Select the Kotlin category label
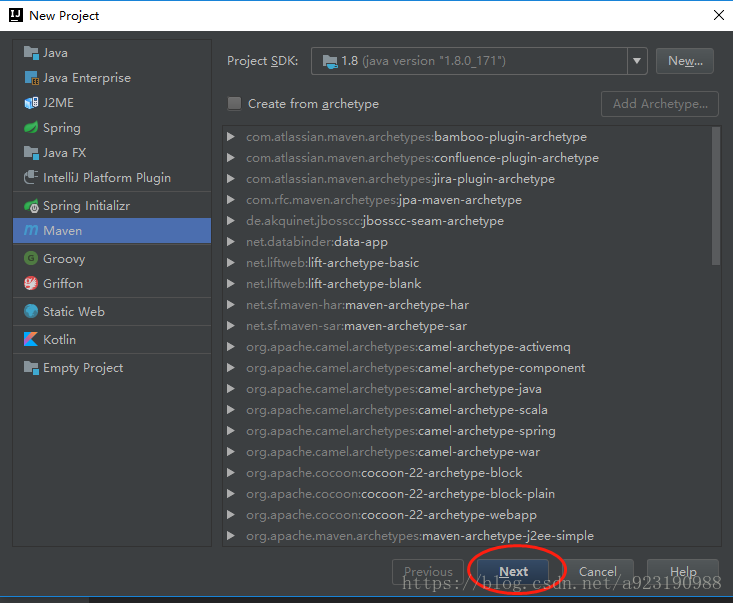Viewport: 733px width, 603px height. click(x=59, y=339)
